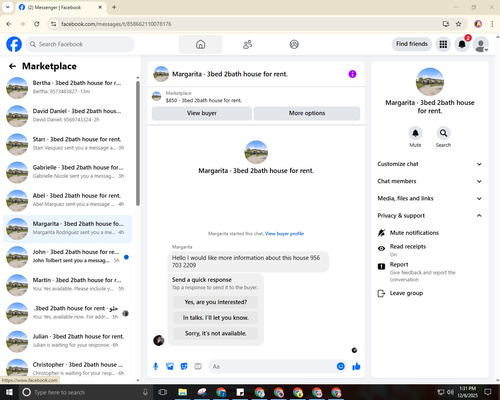Click in the Search Facebook field
500x400 pixels.
tap(80, 44)
